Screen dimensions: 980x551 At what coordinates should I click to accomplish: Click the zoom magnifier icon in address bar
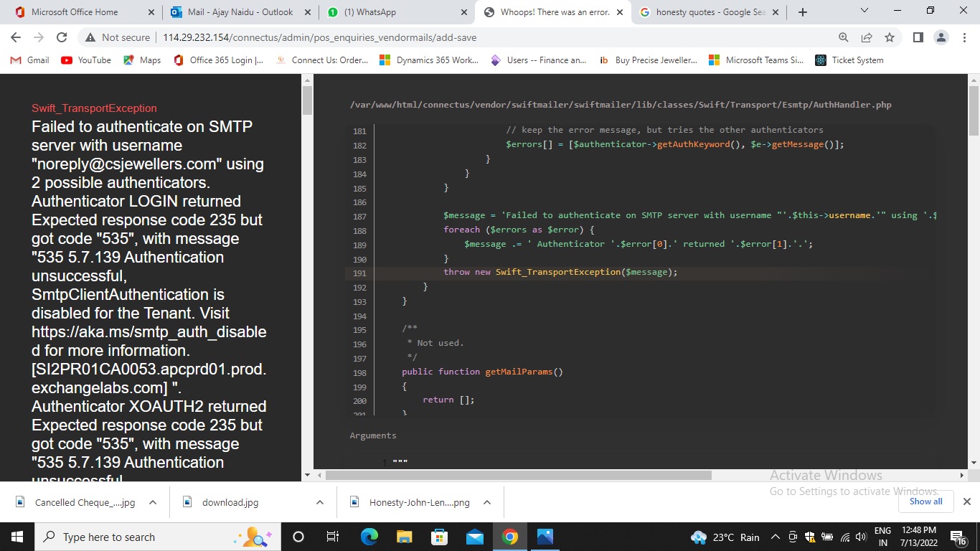[x=844, y=37]
